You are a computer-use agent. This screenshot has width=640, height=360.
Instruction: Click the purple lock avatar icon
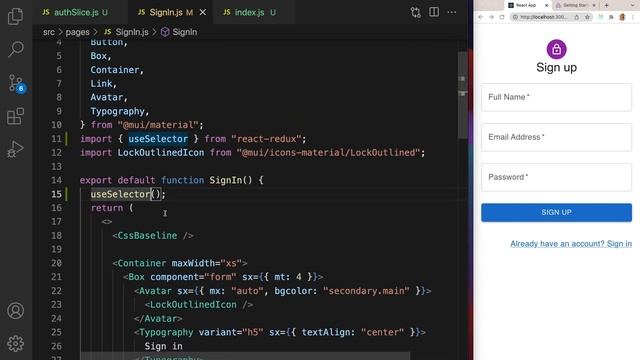click(556, 49)
